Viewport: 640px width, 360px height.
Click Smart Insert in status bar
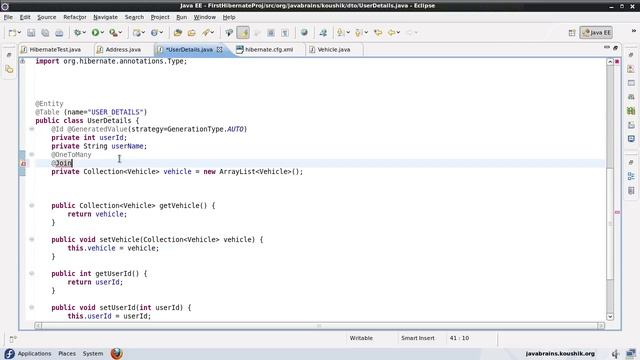point(418,338)
